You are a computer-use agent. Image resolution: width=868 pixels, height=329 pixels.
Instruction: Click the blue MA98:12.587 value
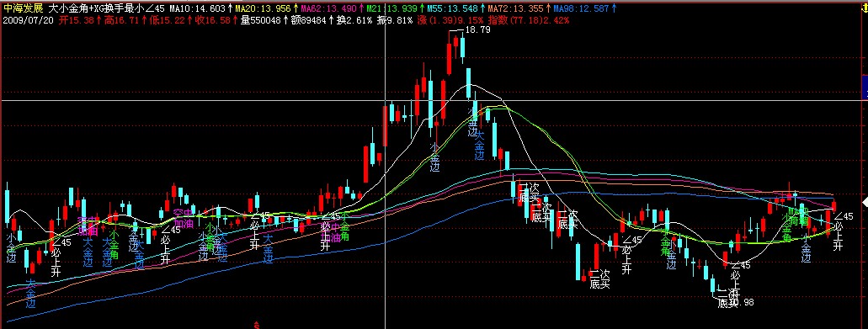[581, 9]
